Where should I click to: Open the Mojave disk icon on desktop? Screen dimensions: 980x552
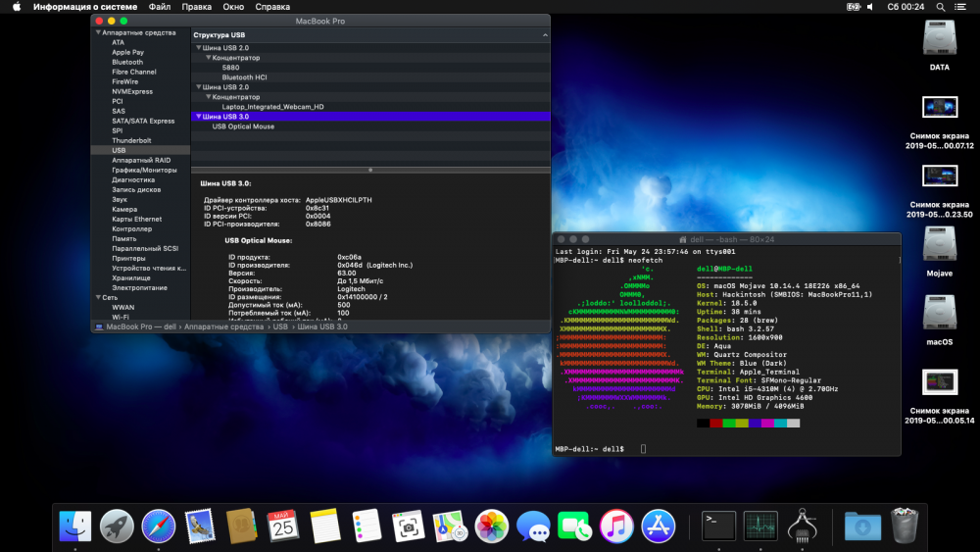(x=939, y=245)
